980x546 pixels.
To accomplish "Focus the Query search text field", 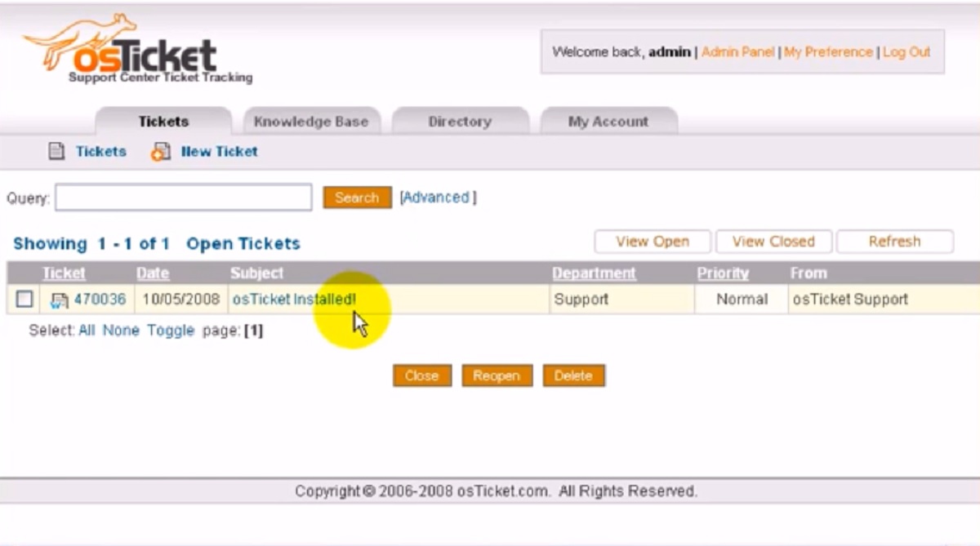I will click(x=184, y=198).
